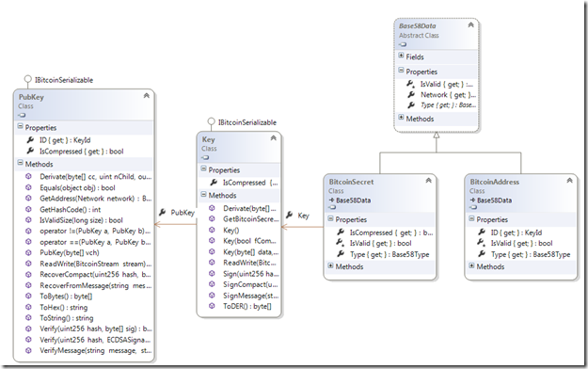
Task: Collapse the Base58Data class chevron icon
Action: click(x=471, y=24)
